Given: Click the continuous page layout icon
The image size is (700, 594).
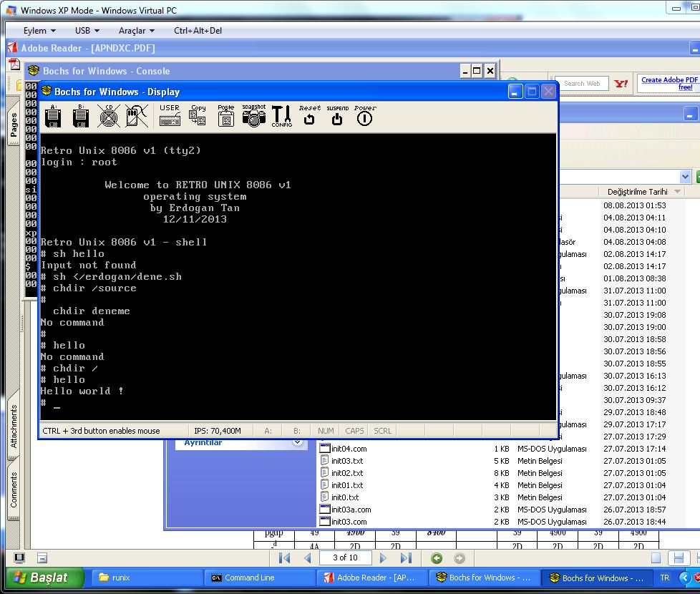Looking at the screenshot, I should click(x=679, y=558).
